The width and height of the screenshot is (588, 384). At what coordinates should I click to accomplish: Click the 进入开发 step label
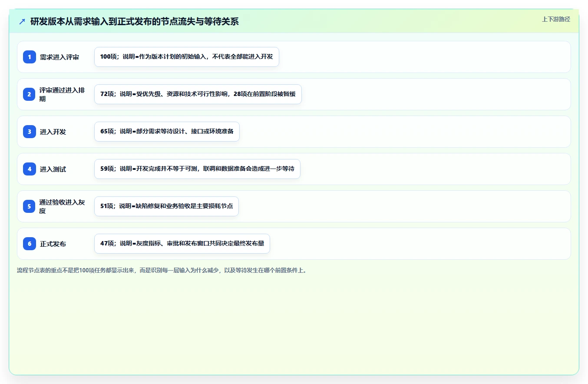pyautogui.click(x=53, y=132)
